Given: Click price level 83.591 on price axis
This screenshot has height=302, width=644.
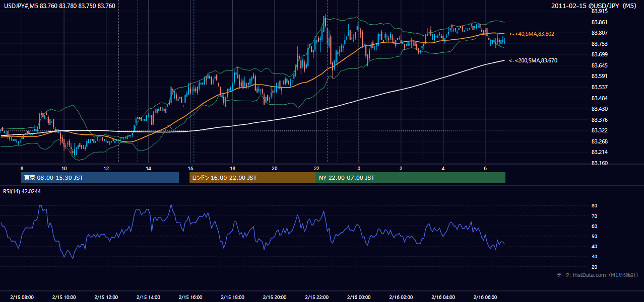Looking at the screenshot, I should coord(600,76).
